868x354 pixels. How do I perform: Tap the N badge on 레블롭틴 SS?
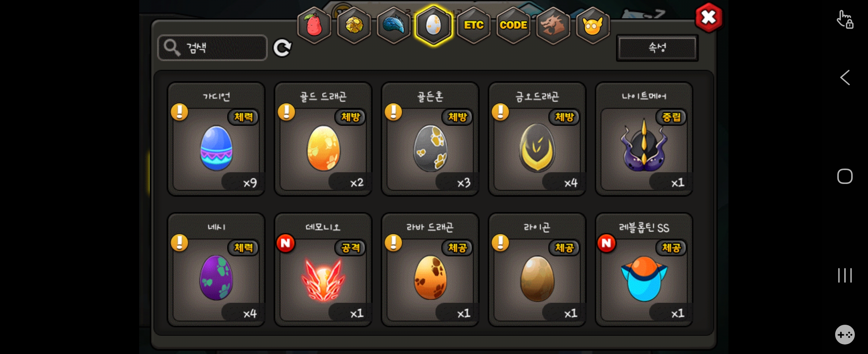(606, 243)
